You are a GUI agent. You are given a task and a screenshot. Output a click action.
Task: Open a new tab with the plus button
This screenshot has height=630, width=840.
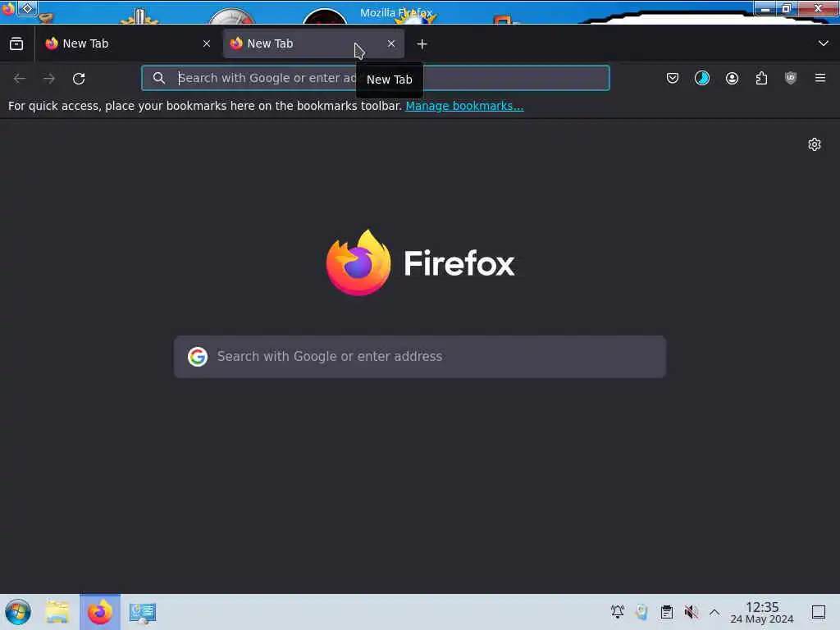point(422,44)
